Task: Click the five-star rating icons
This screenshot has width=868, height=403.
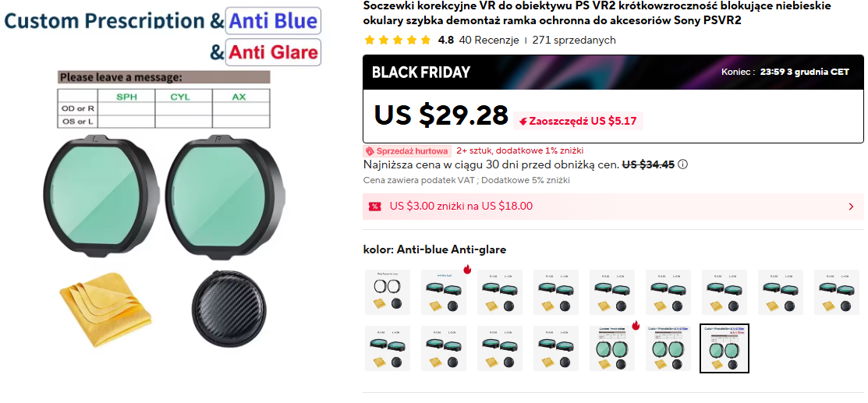Action: coord(398,40)
